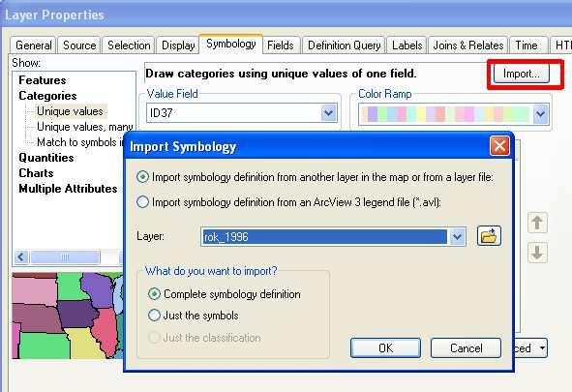Image resolution: width=572 pixels, height=392 pixels.
Task: Open the Definition Query tab
Action: click(344, 45)
